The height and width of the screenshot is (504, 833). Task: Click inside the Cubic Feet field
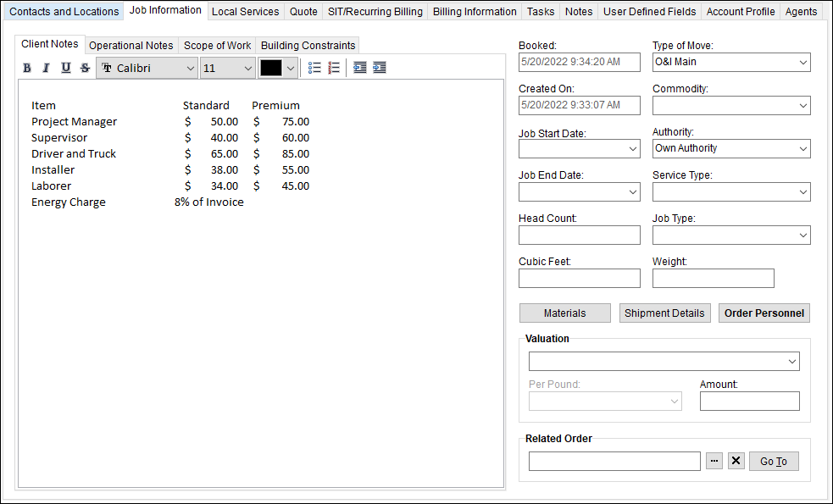[579, 278]
